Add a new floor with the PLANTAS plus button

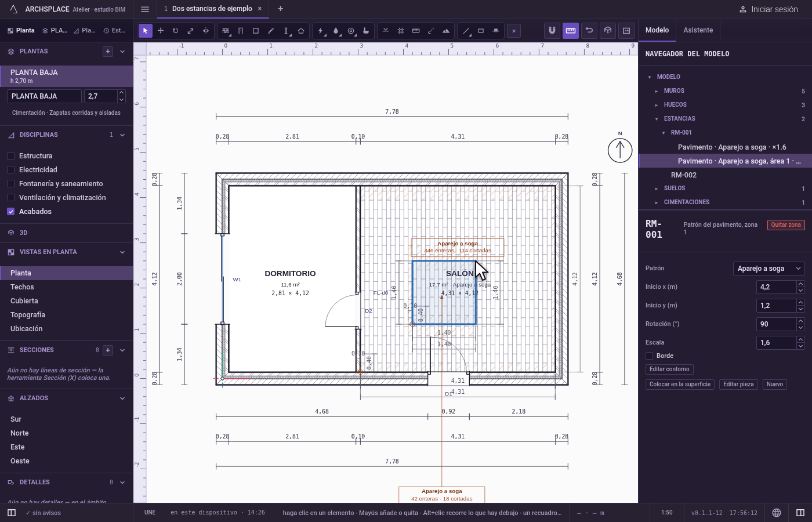point(108,52)
